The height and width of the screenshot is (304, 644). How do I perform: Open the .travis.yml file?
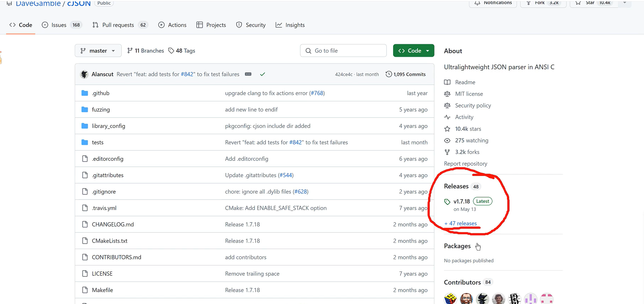[x=104, y=208]
